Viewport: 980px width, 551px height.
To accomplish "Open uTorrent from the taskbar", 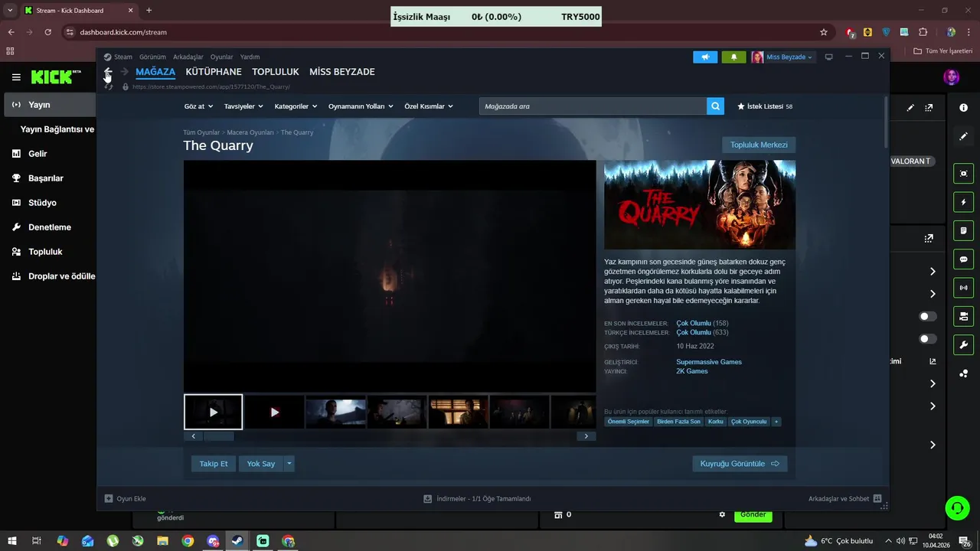I will [113, 541].
